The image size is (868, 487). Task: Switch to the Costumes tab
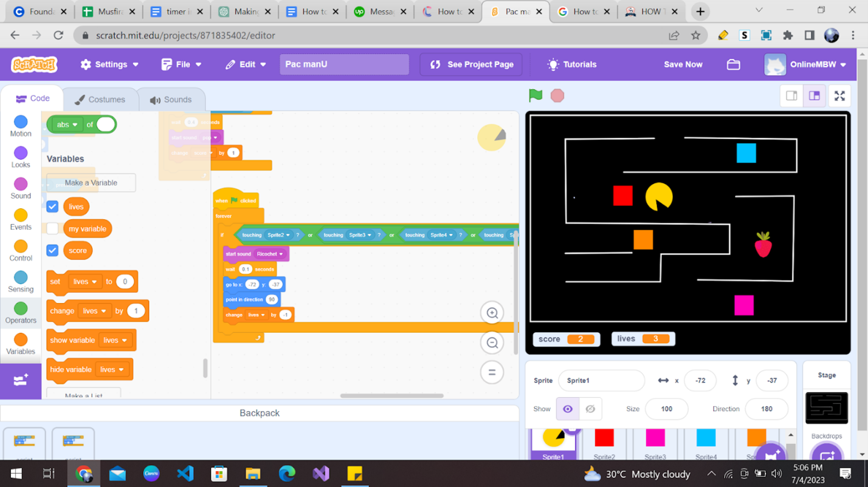[x=100, y=100]
